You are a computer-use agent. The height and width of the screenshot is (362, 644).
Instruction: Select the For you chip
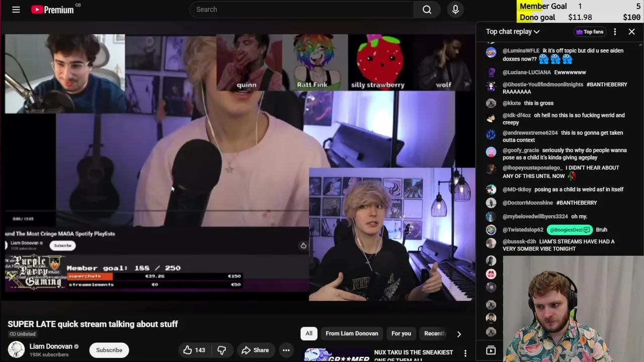[401, 333]
